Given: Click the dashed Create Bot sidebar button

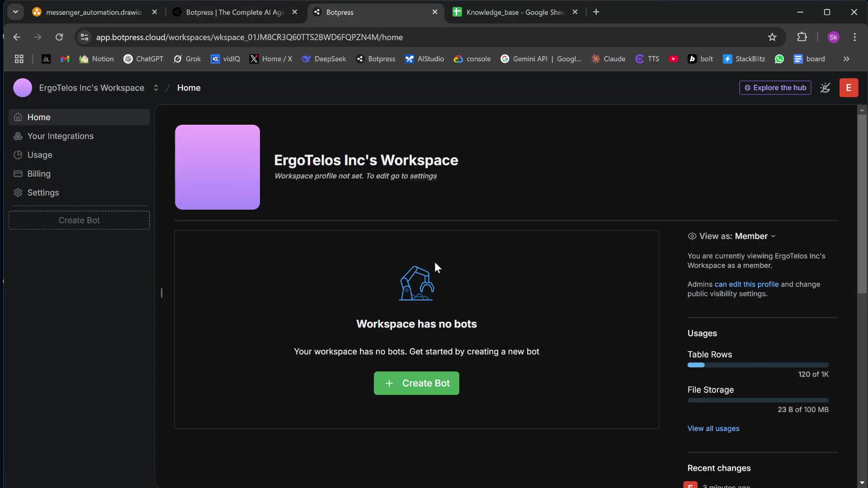Looking at the screenshot, I should pos(79,220).
